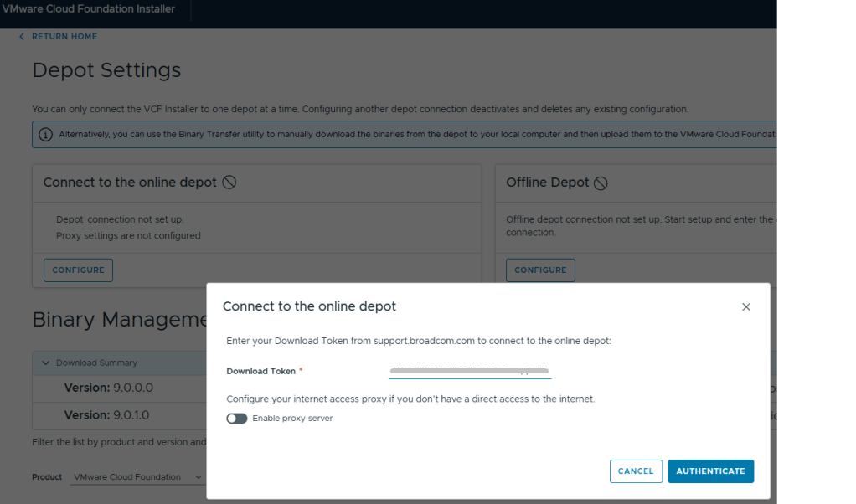Cancel the online depot dialog

(x=636, y=471)
